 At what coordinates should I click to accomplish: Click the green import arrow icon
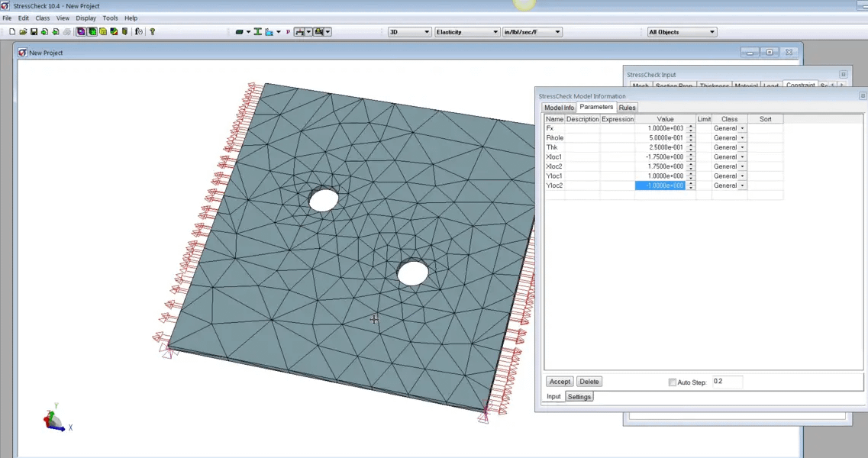[x=45, y=31]
